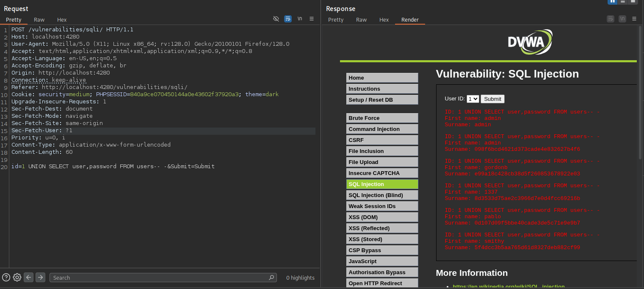Go to previous search match arrow
The width and height of the screenshot is (644, 289).
tap(28, 278)
